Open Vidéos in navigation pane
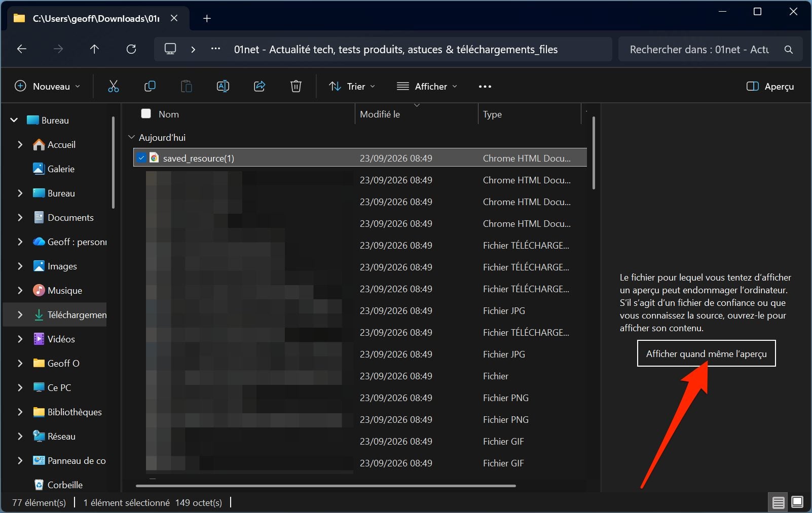 click(x=54, y=339)
